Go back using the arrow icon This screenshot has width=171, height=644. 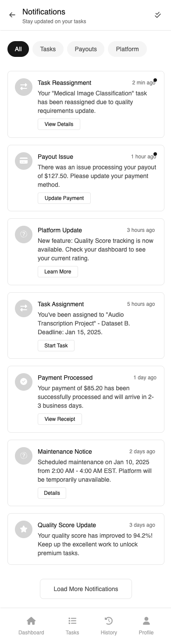pos(12,15)
